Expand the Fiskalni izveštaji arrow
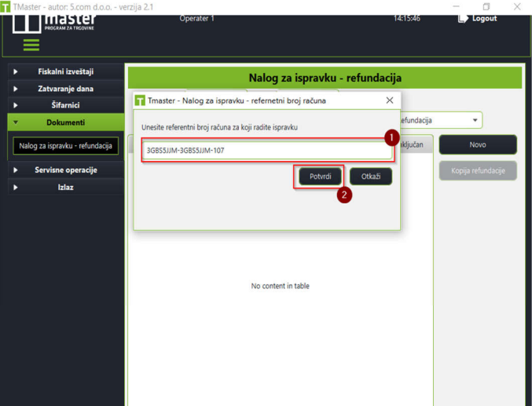Image resolution: width=532 pixels, height=406 pixels. (x=15, y=71)
